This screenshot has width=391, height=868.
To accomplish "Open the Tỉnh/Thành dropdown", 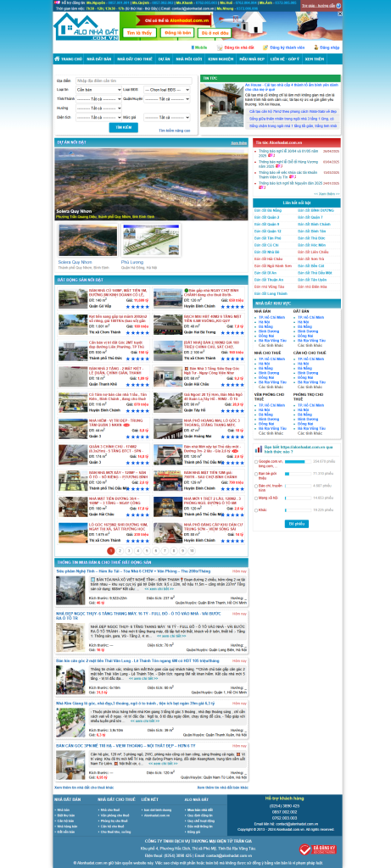I will (x=98, y=98).
